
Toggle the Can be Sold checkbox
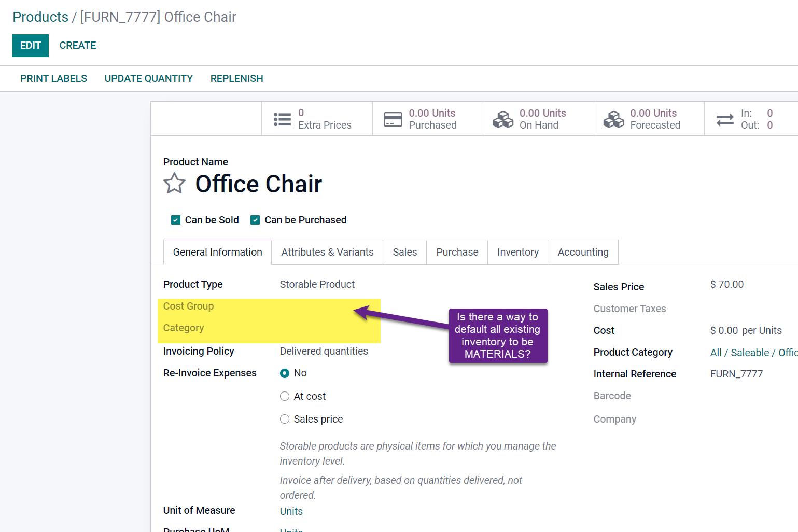pyautogui.click(x=176, y=220)
